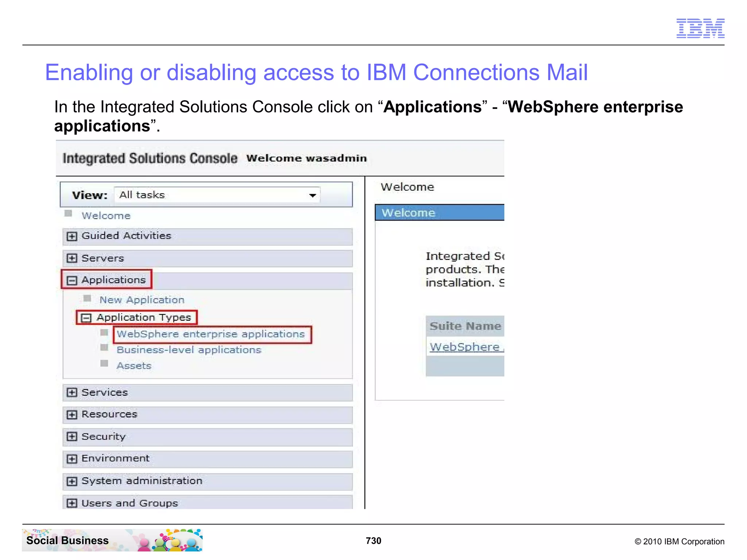Image resolution: width=747 pixels, height=560 pixels.
Task: Open the View All tasks dropdown
Action: 217,195
